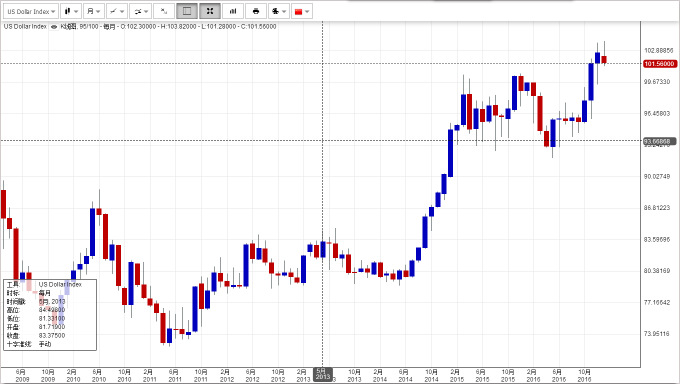Viewport: 680px width, 384px height.
Task: Click the 86.81223 price axis label
Action: pyautogui.click(x=657, y=208)
